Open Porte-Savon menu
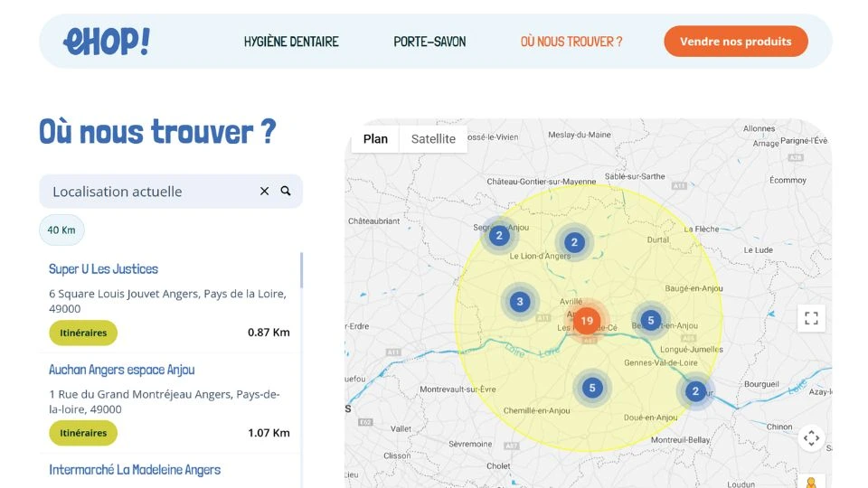868x488 pixels. pos(429,42)
